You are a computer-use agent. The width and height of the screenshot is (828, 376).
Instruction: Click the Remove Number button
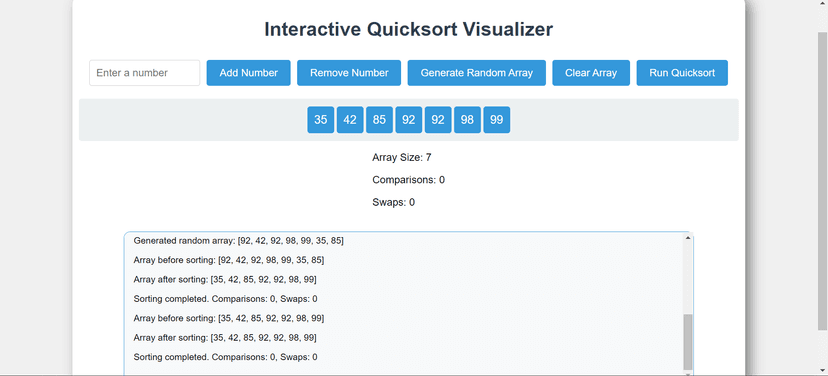pyautogui.click(x=349, y=73)
